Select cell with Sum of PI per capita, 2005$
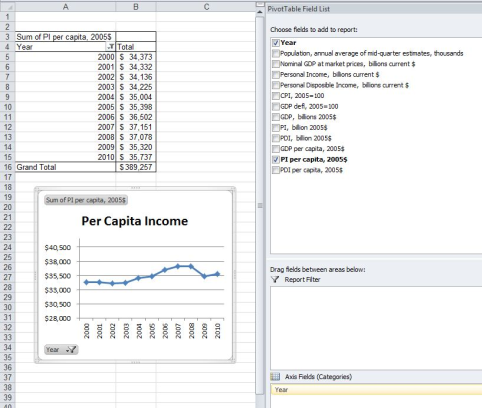This screenshot has height=408, width=482. coord(66,37)
